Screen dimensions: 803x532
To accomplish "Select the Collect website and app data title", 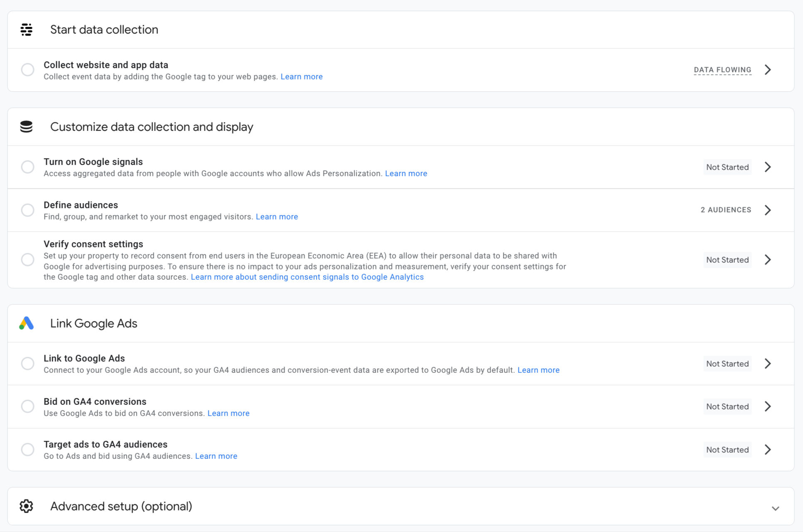I will (x=106, y=65).
